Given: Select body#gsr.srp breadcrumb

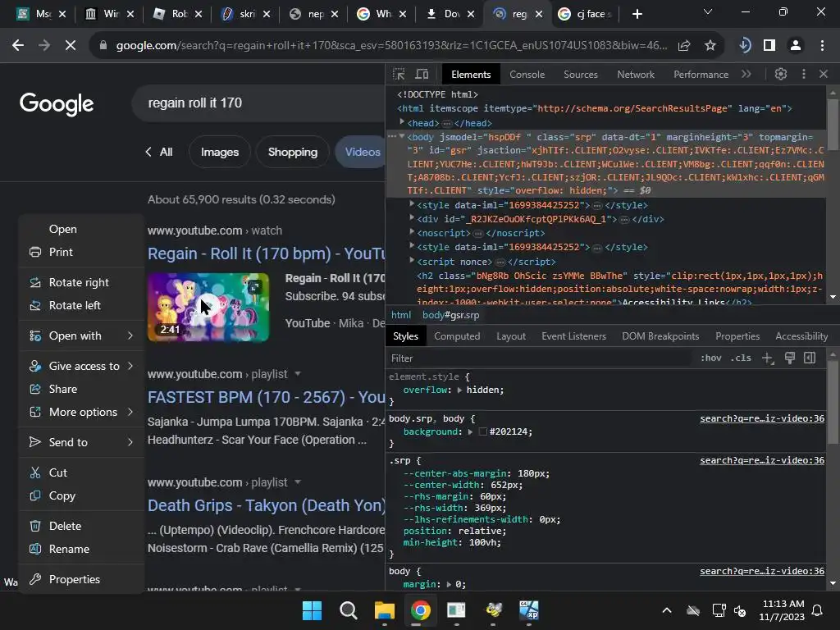Looking at the screenshot, I should [x=450, y=315].
